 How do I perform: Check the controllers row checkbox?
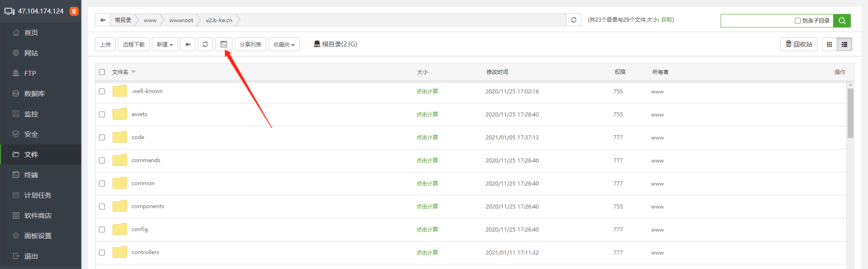click(x=102, y=252)
